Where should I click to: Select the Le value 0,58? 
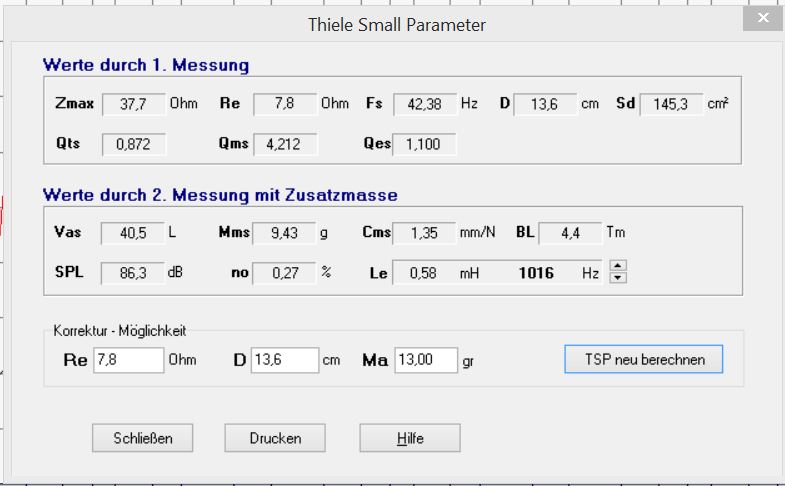coord(424,273)
